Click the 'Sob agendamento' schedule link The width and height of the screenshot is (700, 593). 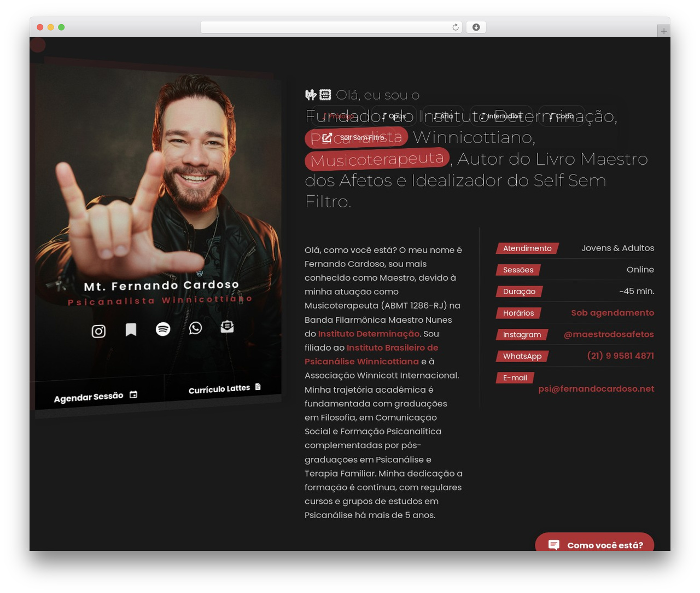point(612,313)
